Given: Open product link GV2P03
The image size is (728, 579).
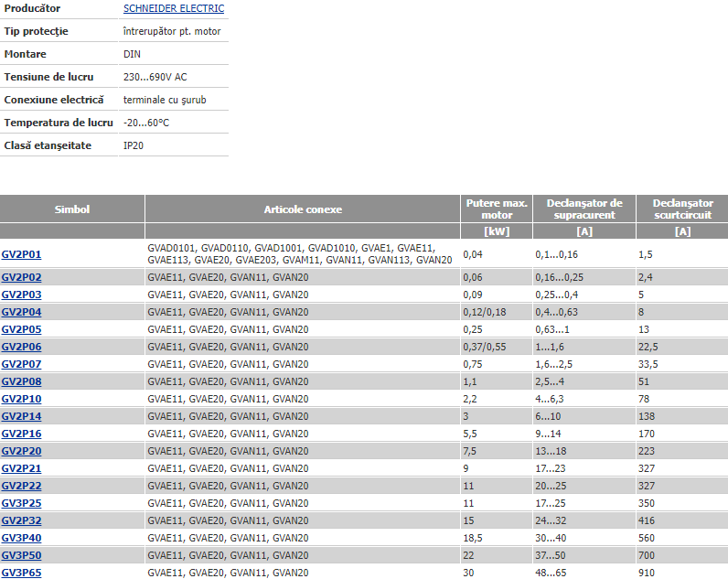Looking at the screenshot, I should [21, 295].
